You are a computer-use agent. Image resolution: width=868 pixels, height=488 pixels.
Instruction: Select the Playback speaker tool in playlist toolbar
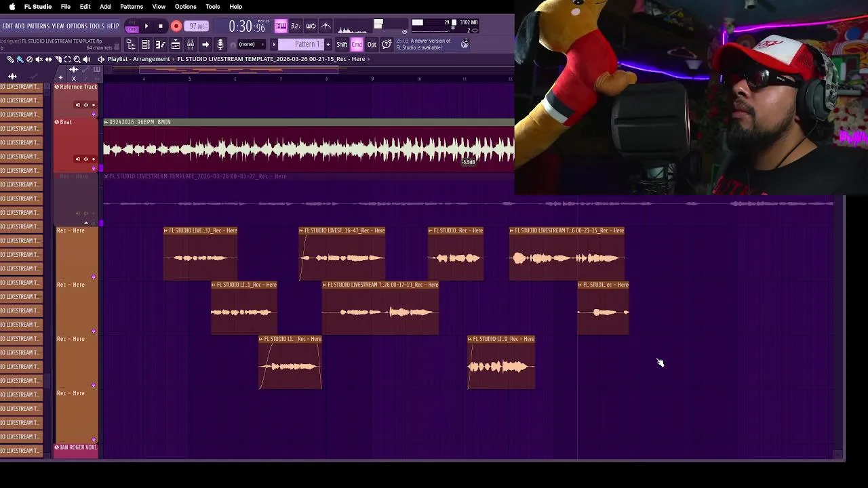(x=87, y=59)
